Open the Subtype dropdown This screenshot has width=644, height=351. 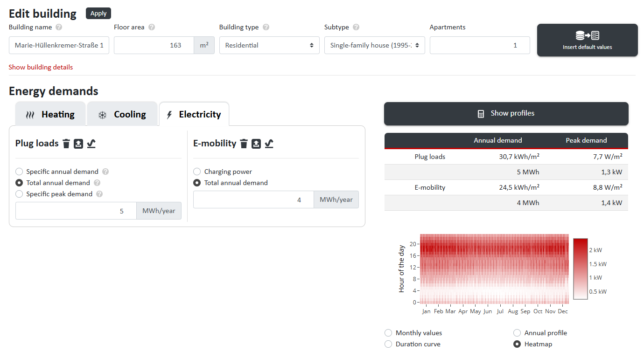click(x=374, y=45)
